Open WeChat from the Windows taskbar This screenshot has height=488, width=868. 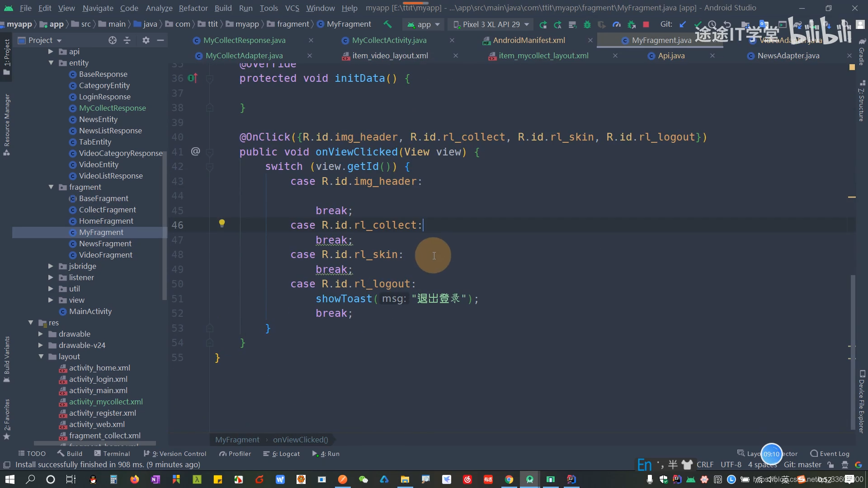[363, 479]
